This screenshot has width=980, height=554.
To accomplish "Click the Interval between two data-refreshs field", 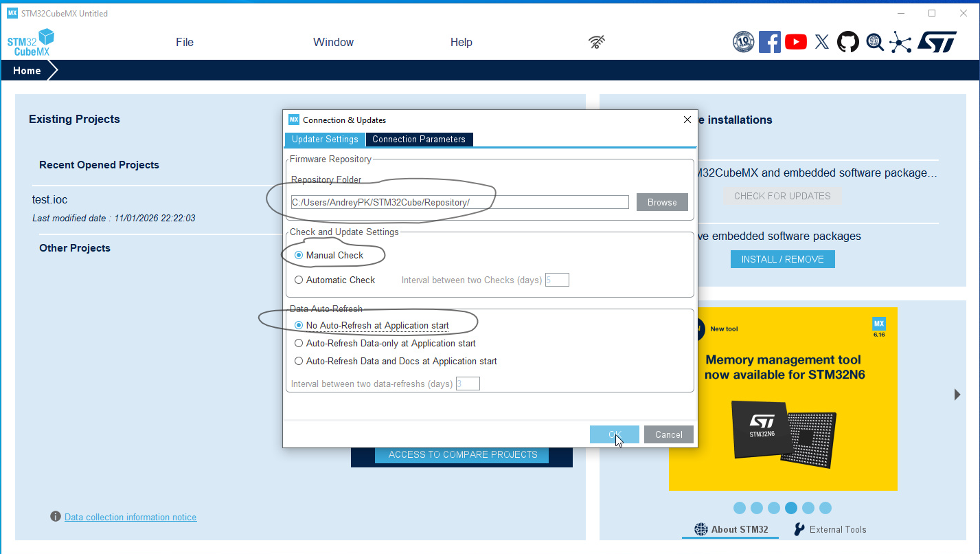I will (468, 384).
